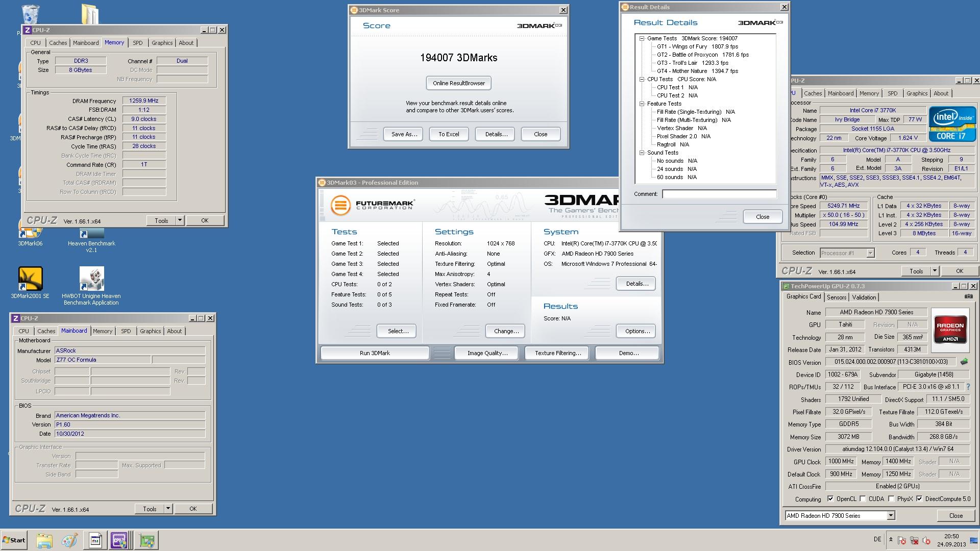Open Caches tab in Memory CPU-Z window
This screenshot has height=551, width=980.
tap(58, 43)
